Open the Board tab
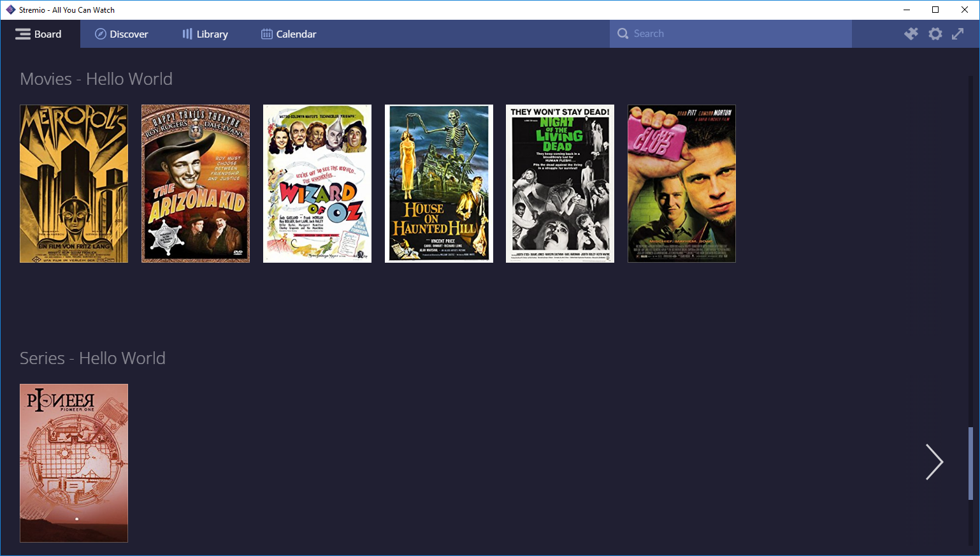Image resolution: width=980 pixels, height=556 pixels. click(x=40, y=34)
